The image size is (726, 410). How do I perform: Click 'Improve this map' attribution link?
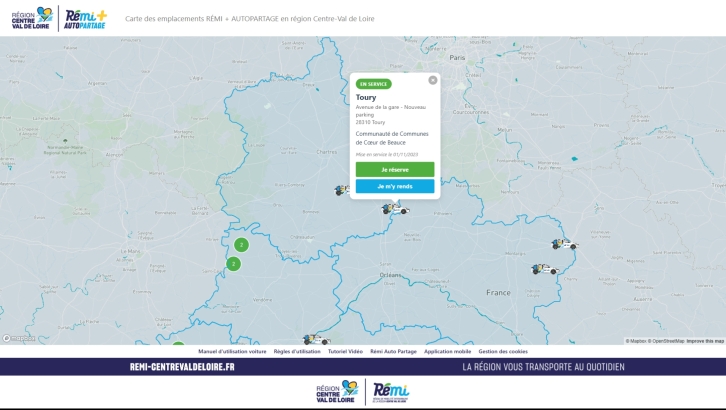click(705, 341)
